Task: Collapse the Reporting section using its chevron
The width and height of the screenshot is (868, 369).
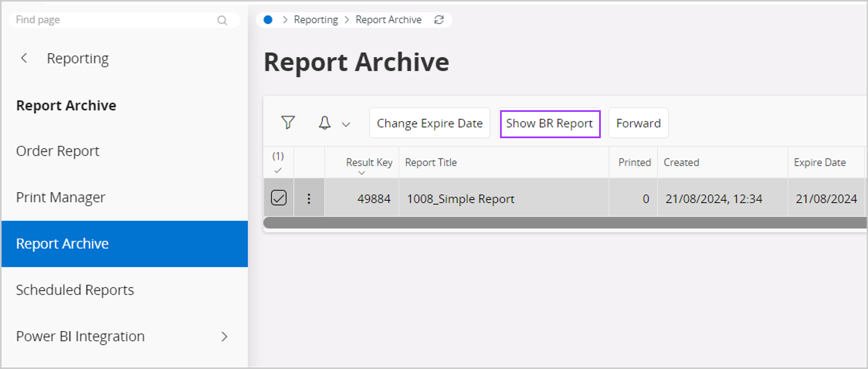Action: 24,58
